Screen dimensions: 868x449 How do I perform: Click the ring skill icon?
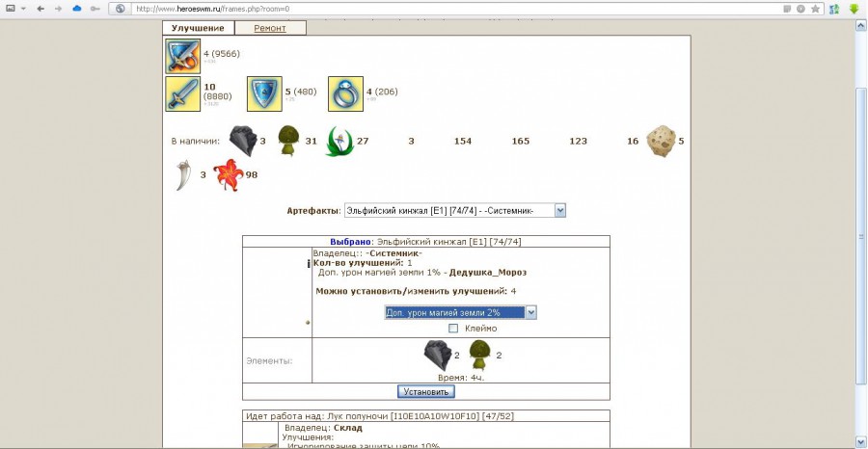coord(345,94)
